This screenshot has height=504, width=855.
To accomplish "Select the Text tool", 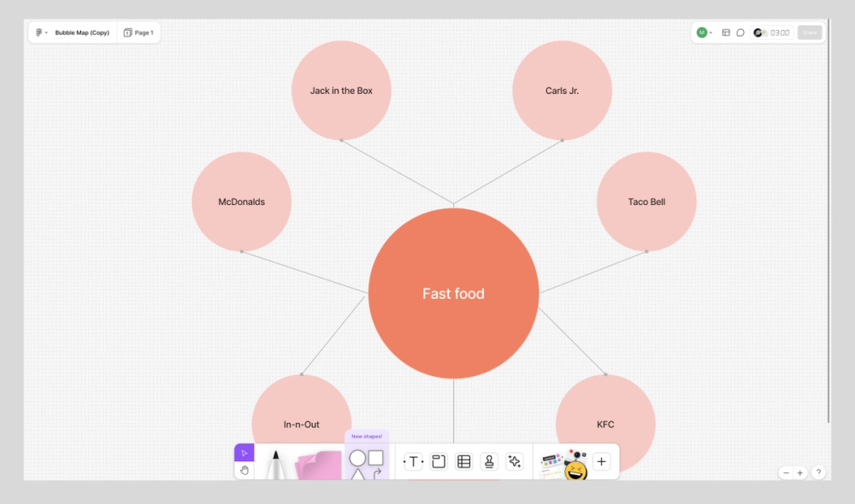I will (x=413, y=460).
